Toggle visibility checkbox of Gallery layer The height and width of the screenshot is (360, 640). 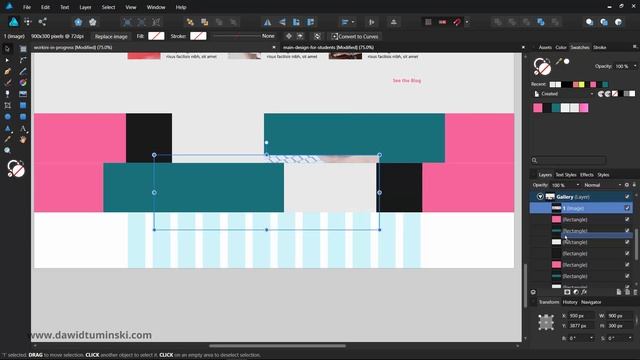[627, 197]
